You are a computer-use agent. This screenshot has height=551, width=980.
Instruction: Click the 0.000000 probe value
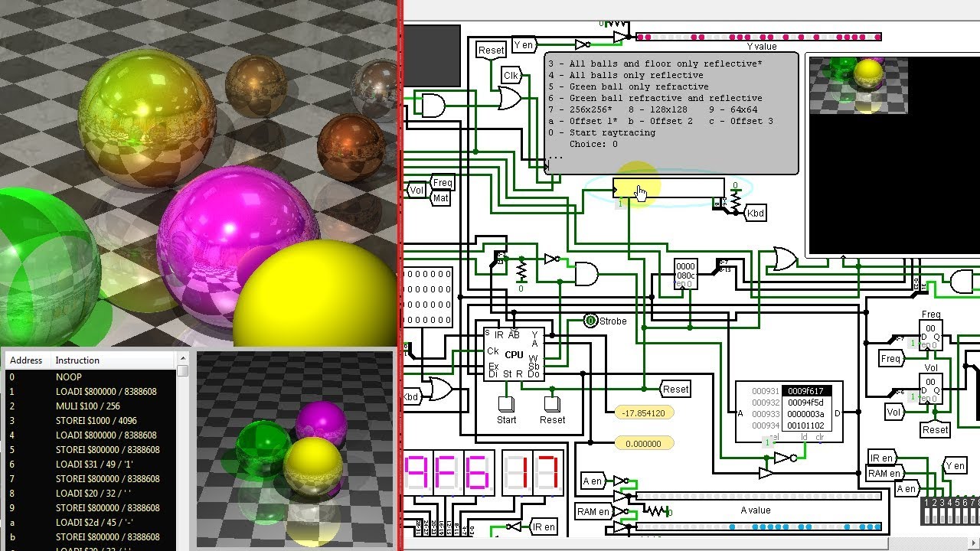click(x=644, y=443)
